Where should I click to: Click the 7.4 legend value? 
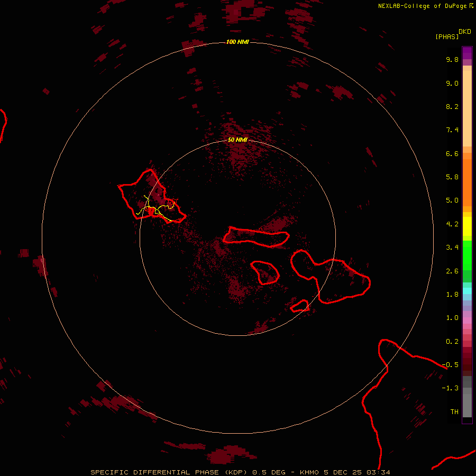[452, 130]
